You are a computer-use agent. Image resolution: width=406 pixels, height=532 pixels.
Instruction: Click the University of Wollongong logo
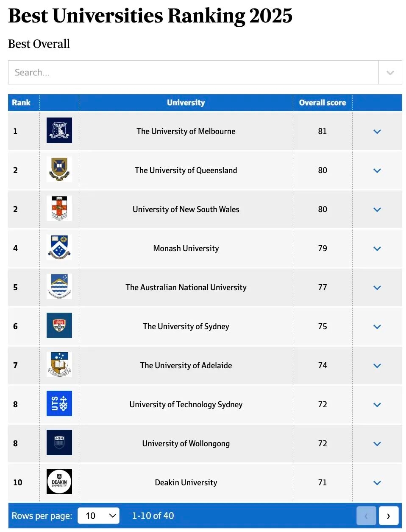[59, 442]
